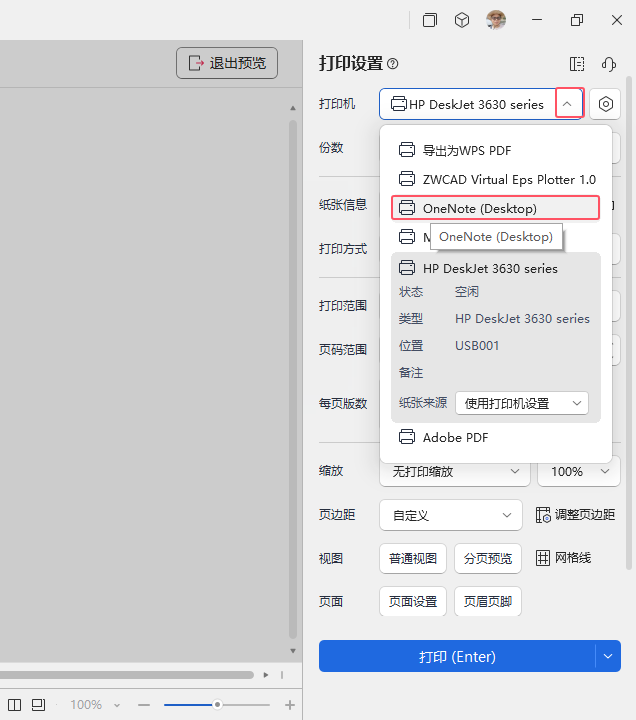Open the 100% scale percentage dropdown
Screen dimensions: 636x720
tap(579, 471)
